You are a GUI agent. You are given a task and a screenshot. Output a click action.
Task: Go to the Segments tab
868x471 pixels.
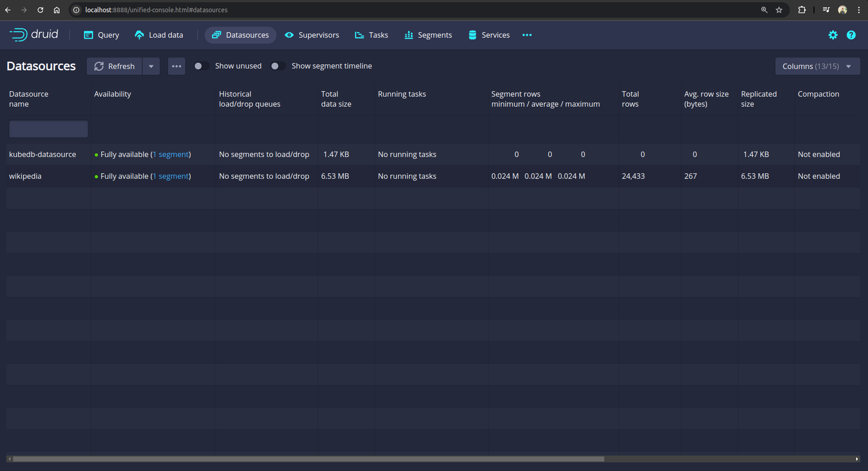[x=428, y=35]
